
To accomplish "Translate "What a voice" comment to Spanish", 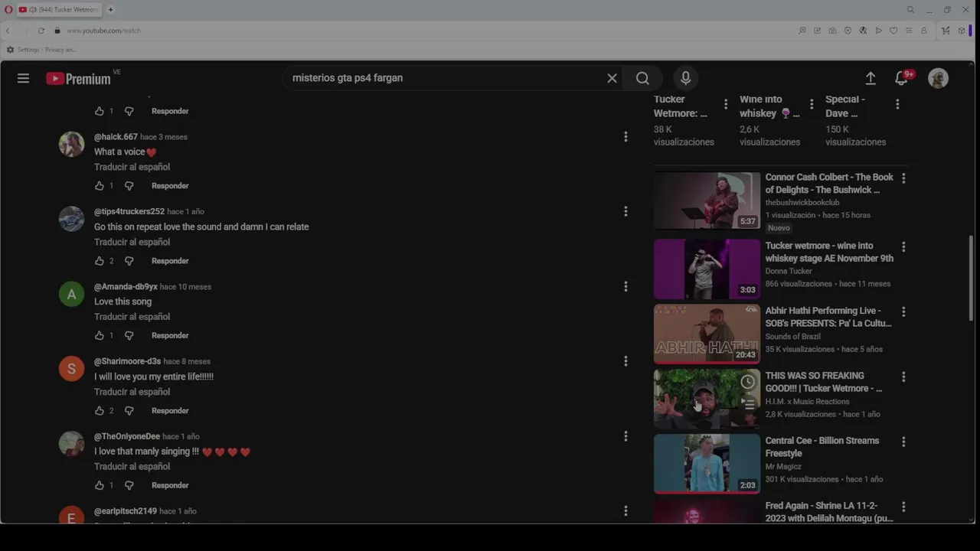I will point(132,167).
